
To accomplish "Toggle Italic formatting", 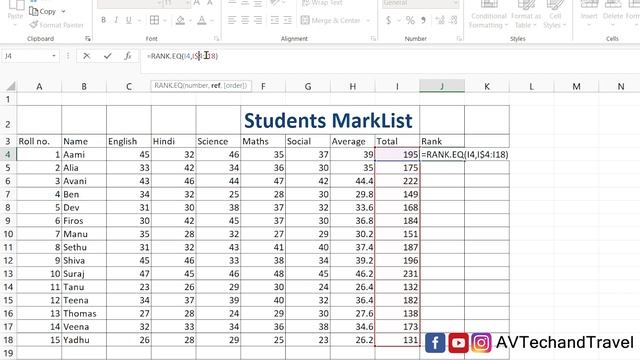I will [116, 20].
